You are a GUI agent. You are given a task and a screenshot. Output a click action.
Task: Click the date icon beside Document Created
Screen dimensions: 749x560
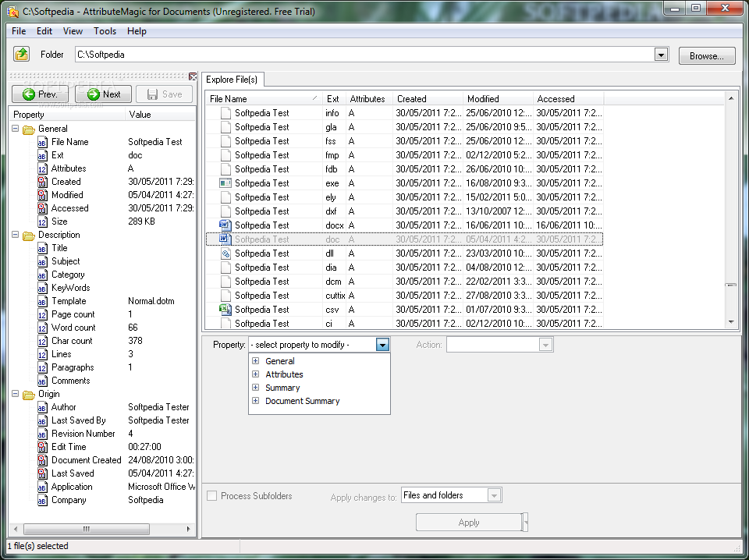pos(42,460)
